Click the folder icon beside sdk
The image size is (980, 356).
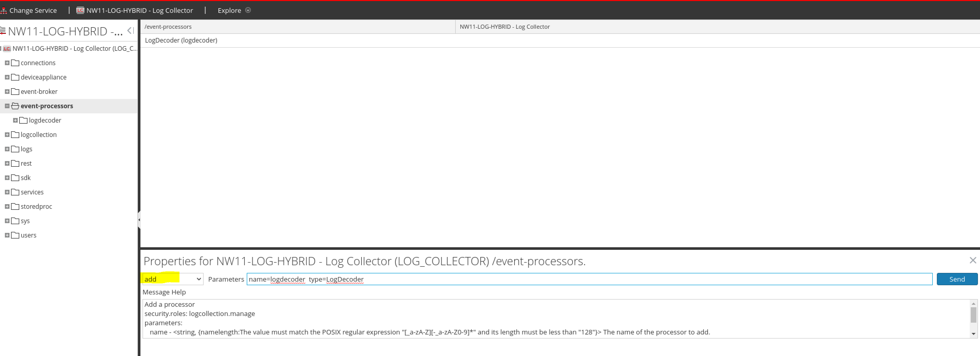(x=15, y=177)
